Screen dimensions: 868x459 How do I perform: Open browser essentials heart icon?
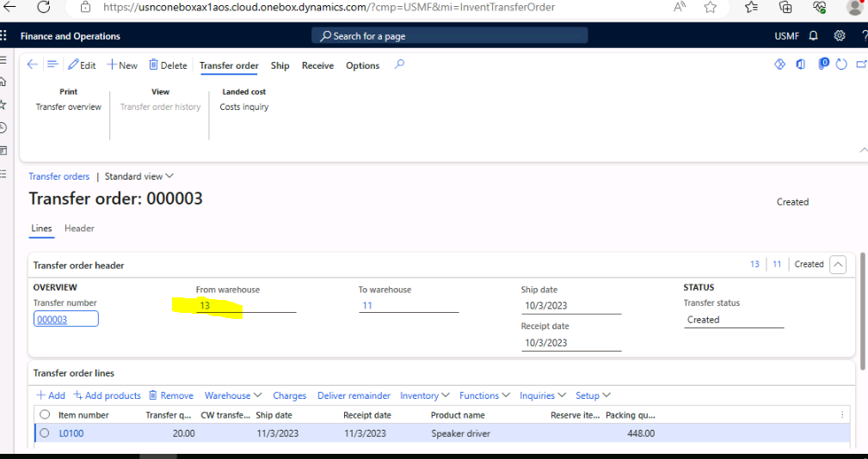pyautogui.click(x=820, y=7)
